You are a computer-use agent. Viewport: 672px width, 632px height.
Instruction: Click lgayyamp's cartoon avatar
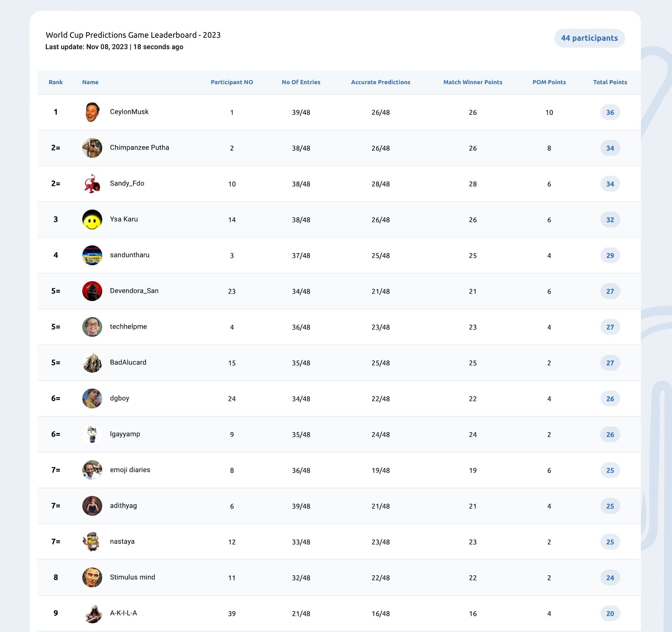coord(92,434)
